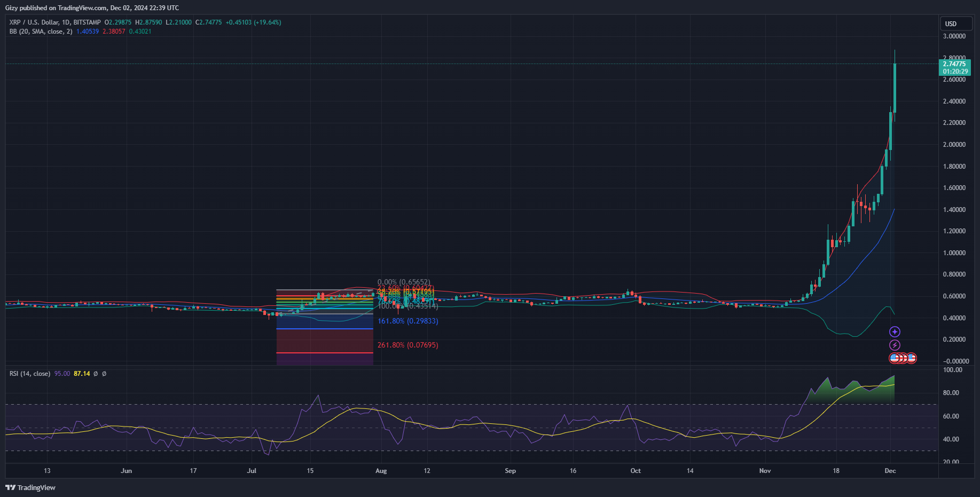Select the 161.80% (0.29833) Fibonacci label
The width and height of the screenshot is (980, 497).
coord(408,321)
